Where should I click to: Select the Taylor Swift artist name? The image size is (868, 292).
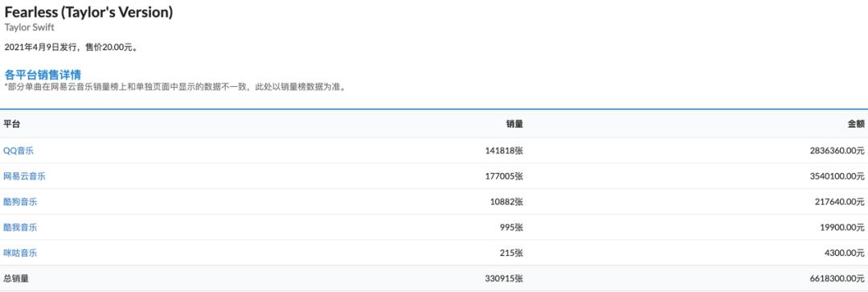[x=30, y=27]
